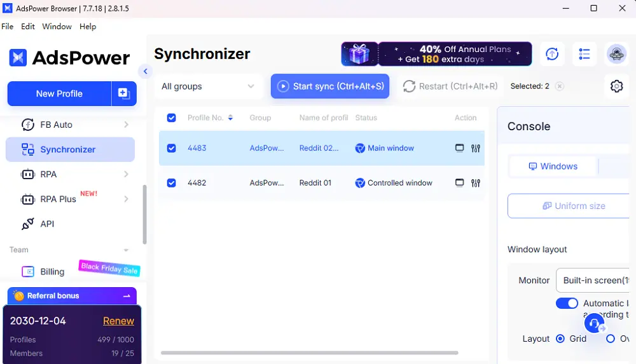636x364 pixels.
Task: Uncheck profile 4483 checkbox
Action: point(172,148)
